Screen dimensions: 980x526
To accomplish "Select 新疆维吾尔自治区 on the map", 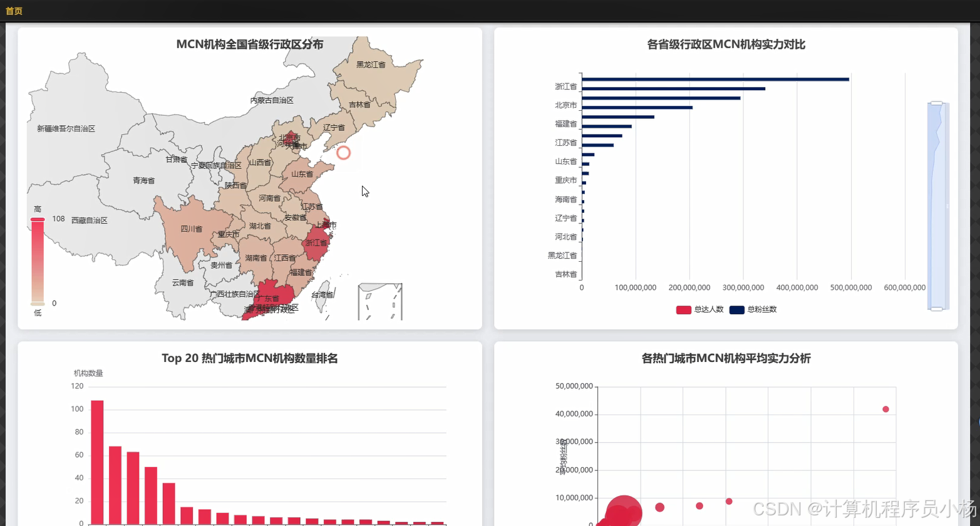I will [x=66, y=128].
